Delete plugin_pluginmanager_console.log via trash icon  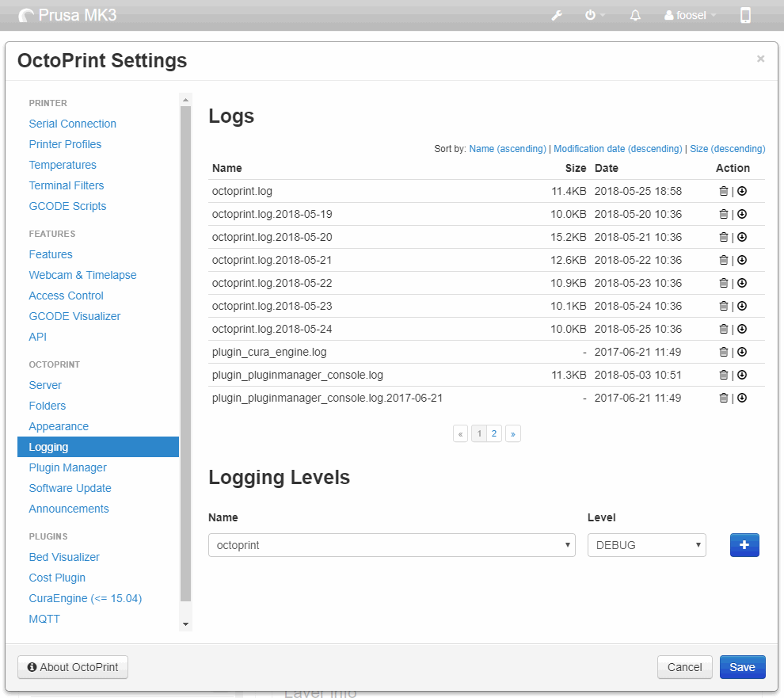[724, 376]
